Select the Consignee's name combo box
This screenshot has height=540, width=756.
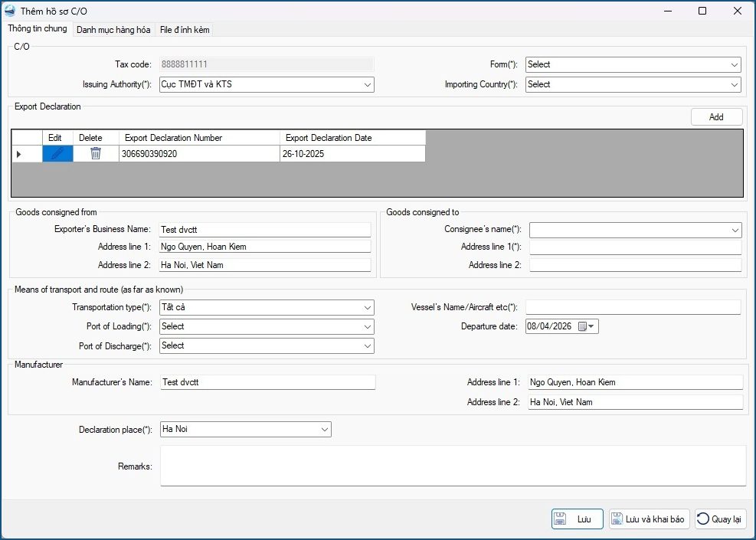[635, 230]
